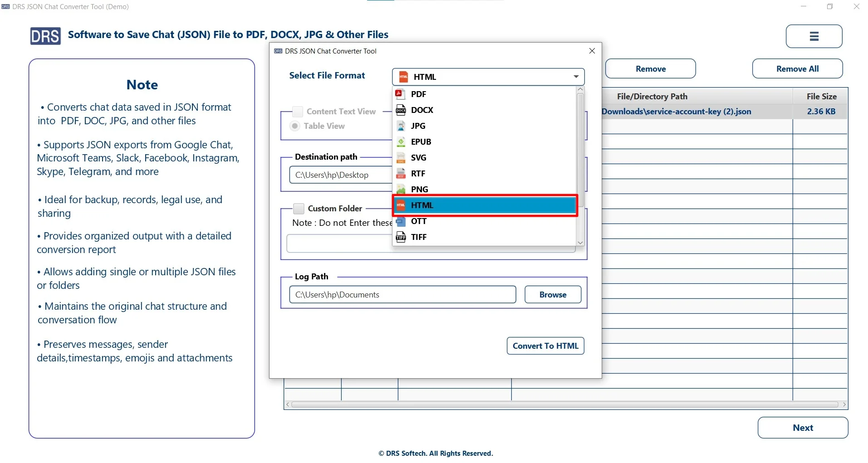Click the Log Path input field
Viewport: 868px width, 463px height.
click(x=402, y=295)
